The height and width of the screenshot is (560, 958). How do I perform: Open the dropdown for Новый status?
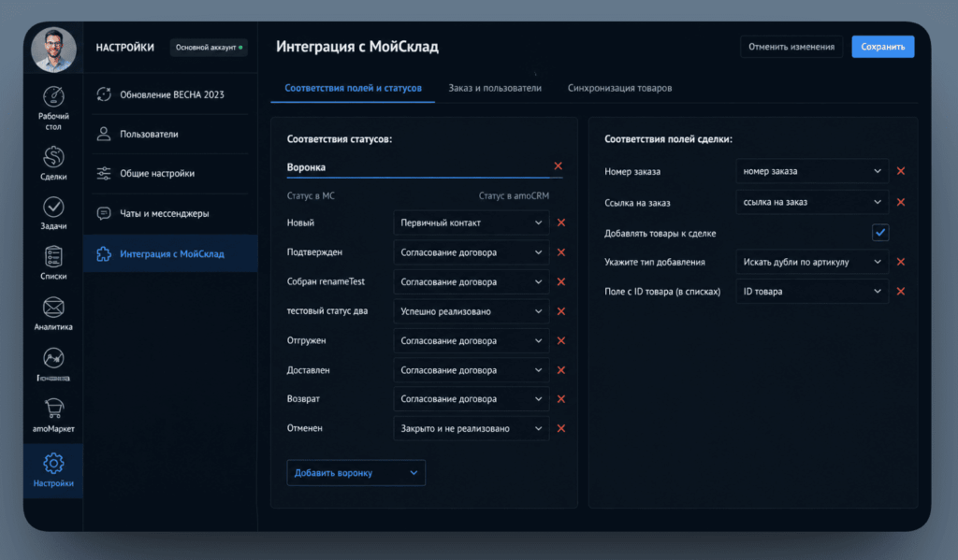[471, 223]
